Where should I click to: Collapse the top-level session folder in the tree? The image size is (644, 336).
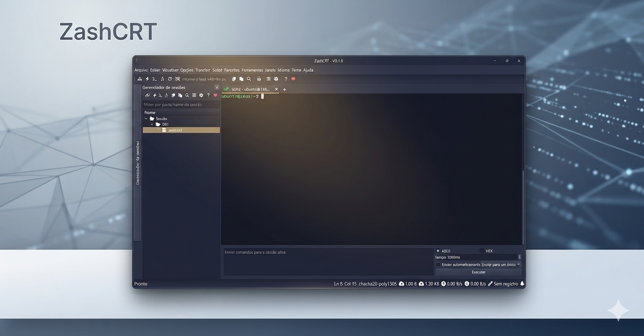pos(146,119)
